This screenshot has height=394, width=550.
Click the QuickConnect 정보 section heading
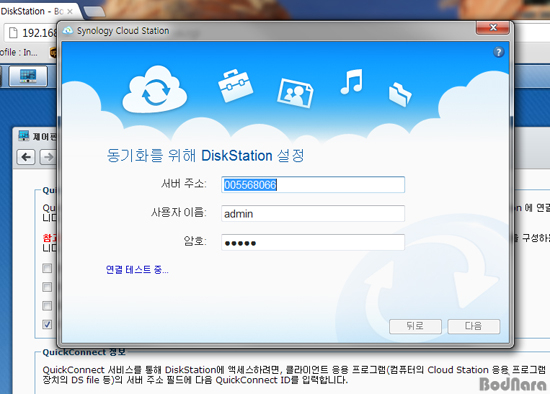tap(84, 352)
